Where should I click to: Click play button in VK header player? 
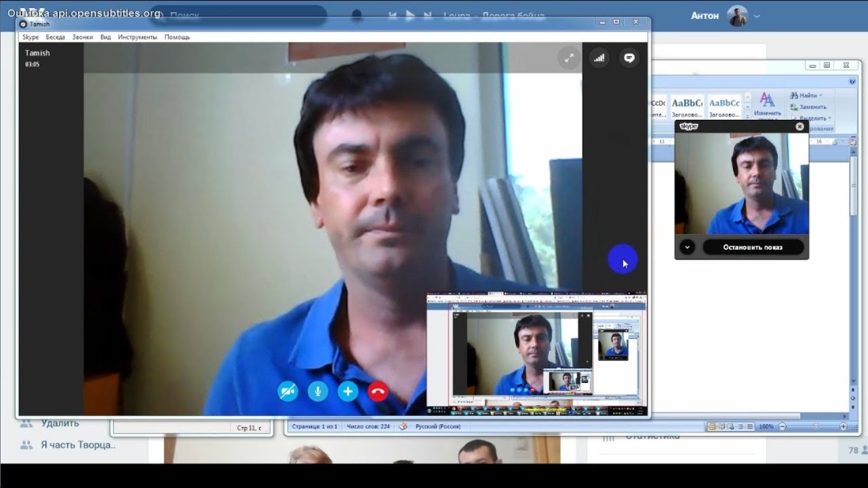pyautogui.click(x=410, y=16)
